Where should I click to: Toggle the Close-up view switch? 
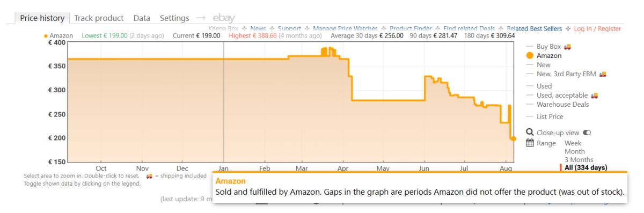click(587, 133)
